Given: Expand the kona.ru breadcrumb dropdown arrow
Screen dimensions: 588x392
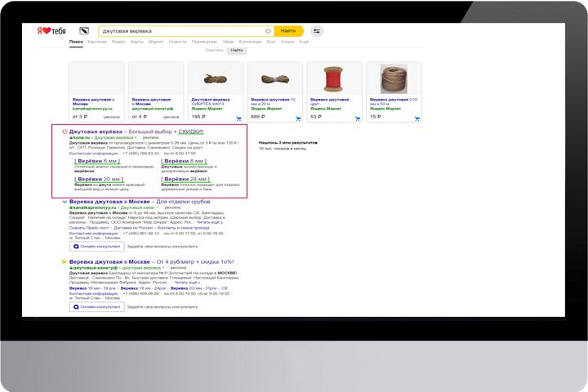Looking at the screenshot, I should tap(136, 138).
